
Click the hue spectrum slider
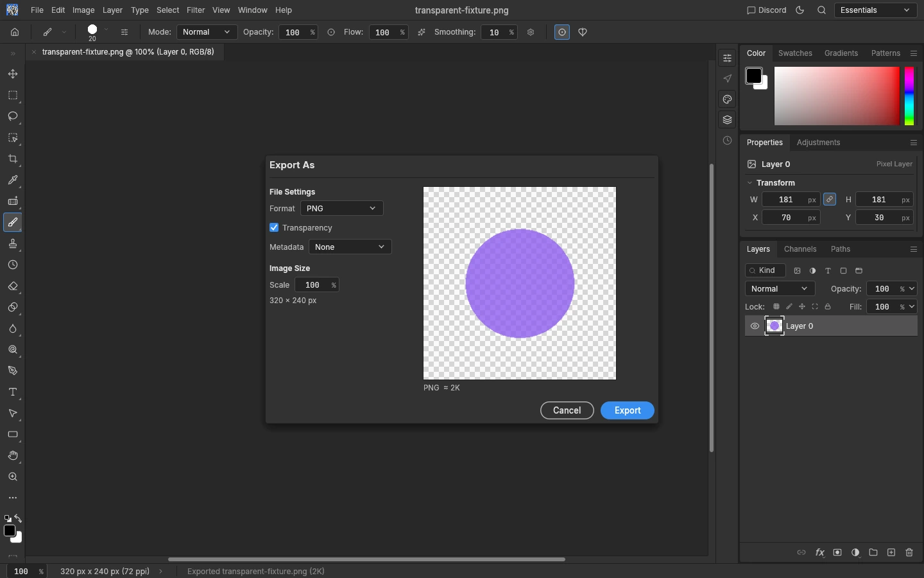point(909,96)
